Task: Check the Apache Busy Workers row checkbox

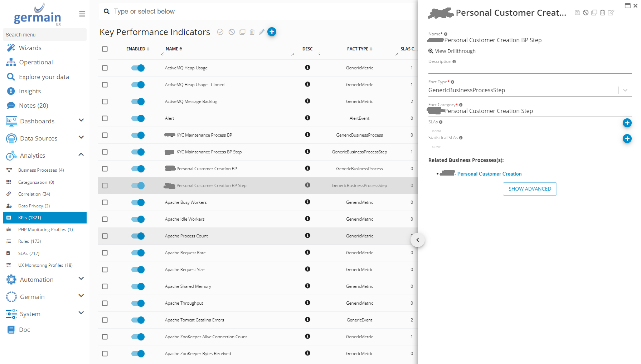Action: [105, 202]
